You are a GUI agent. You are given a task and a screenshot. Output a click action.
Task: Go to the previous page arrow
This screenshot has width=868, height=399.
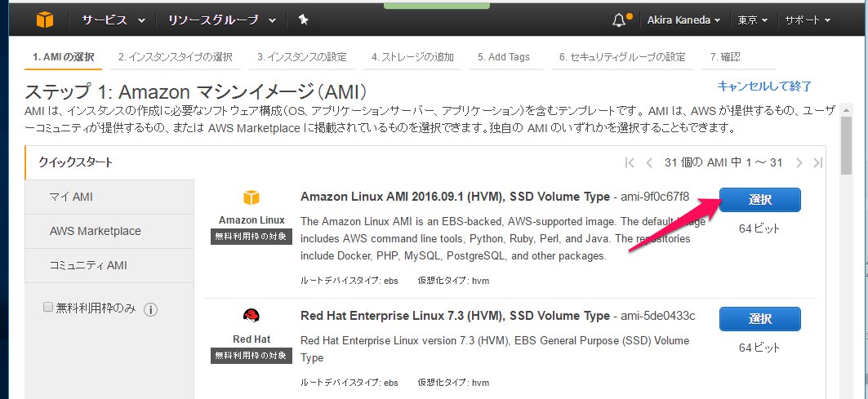(649, 162)
